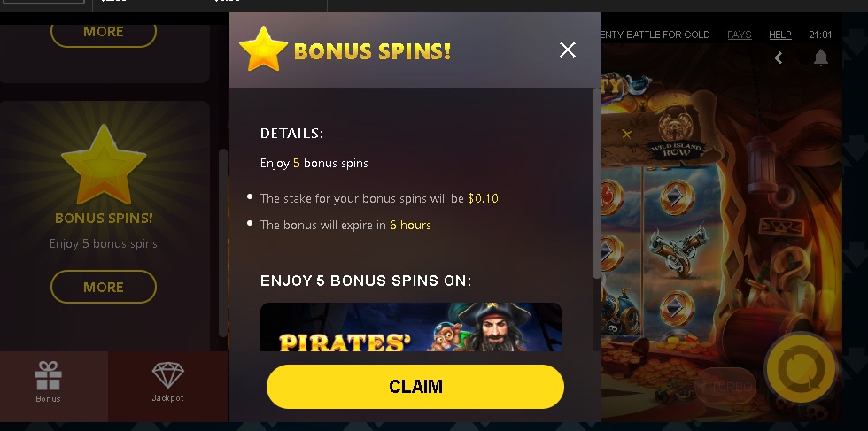Open the Jackpot diamond tab
The height and width of the screenshot is (431, 868).
(x=167, y=381)
